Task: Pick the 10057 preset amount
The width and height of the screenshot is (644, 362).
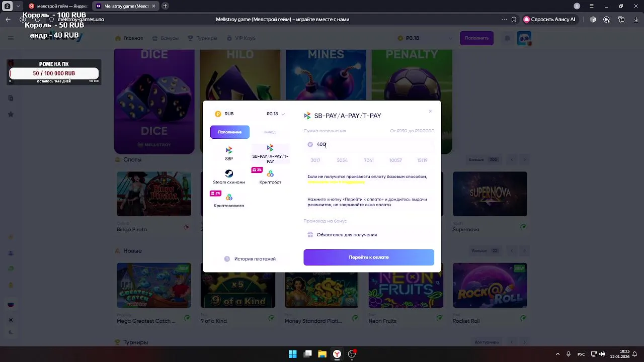Action: [395, 160]
